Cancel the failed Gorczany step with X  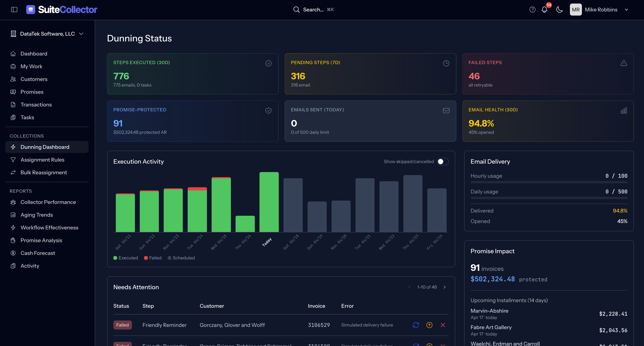tap(443, 325)
